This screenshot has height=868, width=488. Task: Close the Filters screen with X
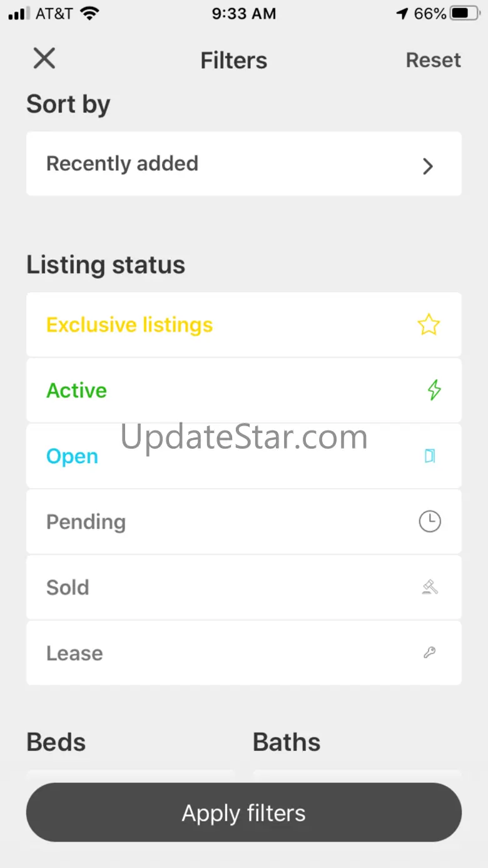click(44, 59)
